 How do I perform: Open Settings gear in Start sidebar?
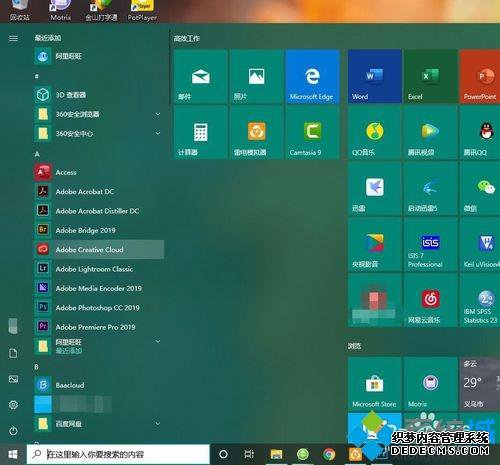tap(13, 405)
